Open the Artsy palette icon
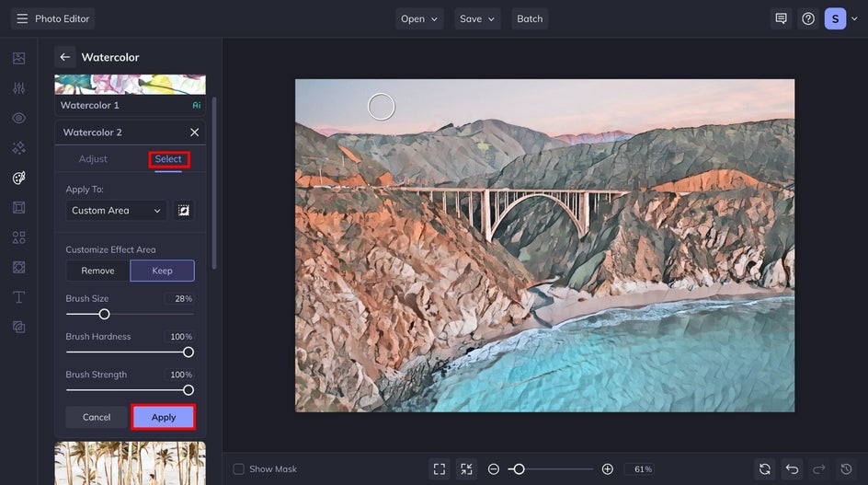 [18, 178]
